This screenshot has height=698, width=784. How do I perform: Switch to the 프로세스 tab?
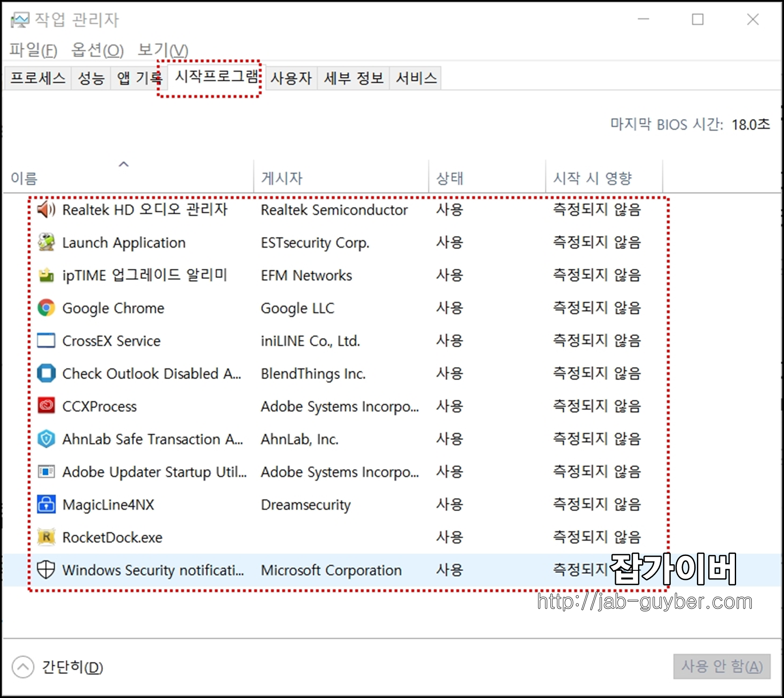pos(38,78)
